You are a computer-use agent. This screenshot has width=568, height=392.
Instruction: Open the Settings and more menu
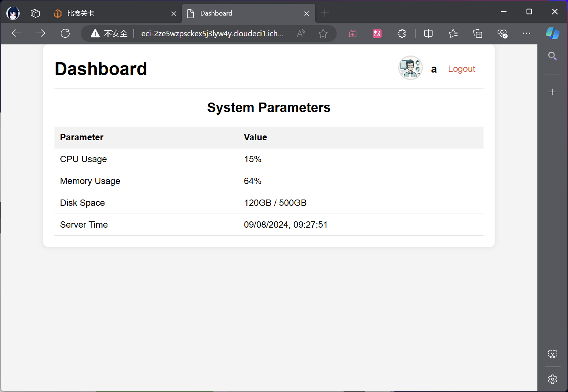(527, 34)
